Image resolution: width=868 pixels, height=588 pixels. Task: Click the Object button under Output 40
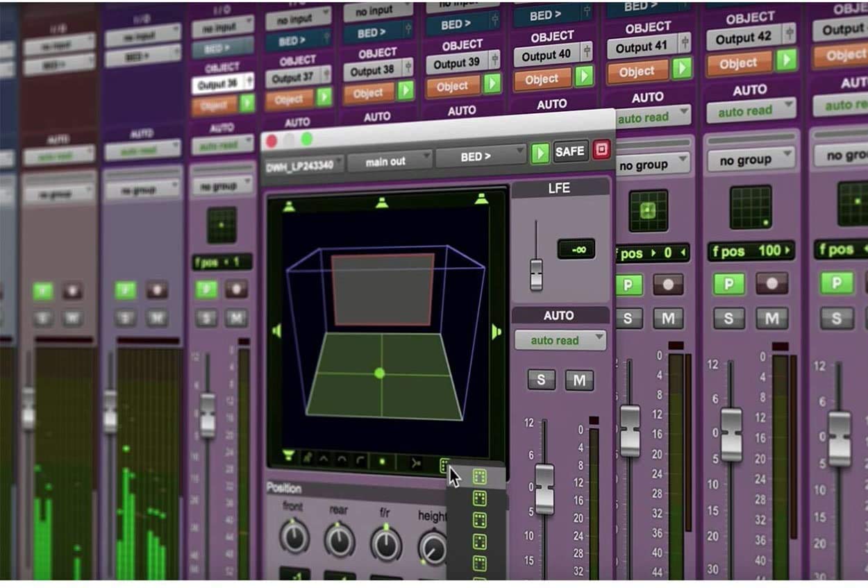point(542,78)
